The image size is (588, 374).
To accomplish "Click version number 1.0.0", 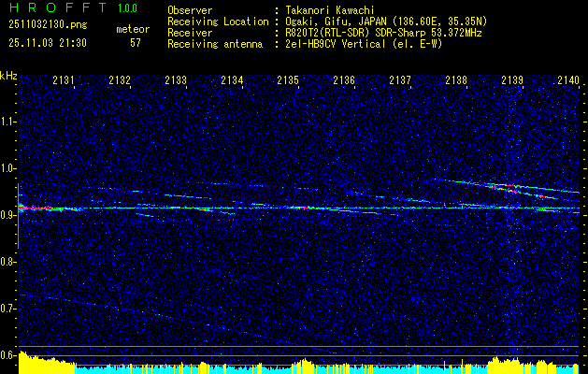I will coord(127,7).
